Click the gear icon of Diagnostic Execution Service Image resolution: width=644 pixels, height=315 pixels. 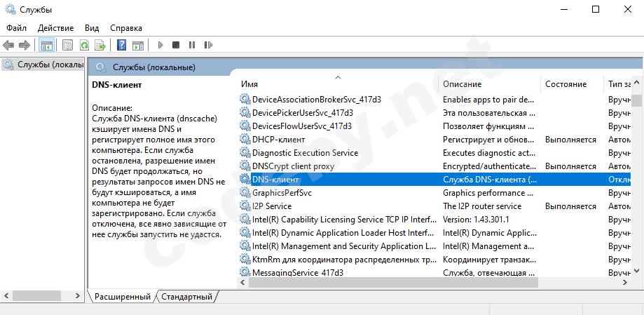pos(245,153)
